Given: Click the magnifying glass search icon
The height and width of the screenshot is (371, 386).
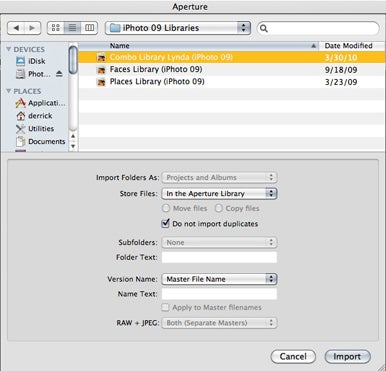Looking at the screenshot, I should point(264,28).
